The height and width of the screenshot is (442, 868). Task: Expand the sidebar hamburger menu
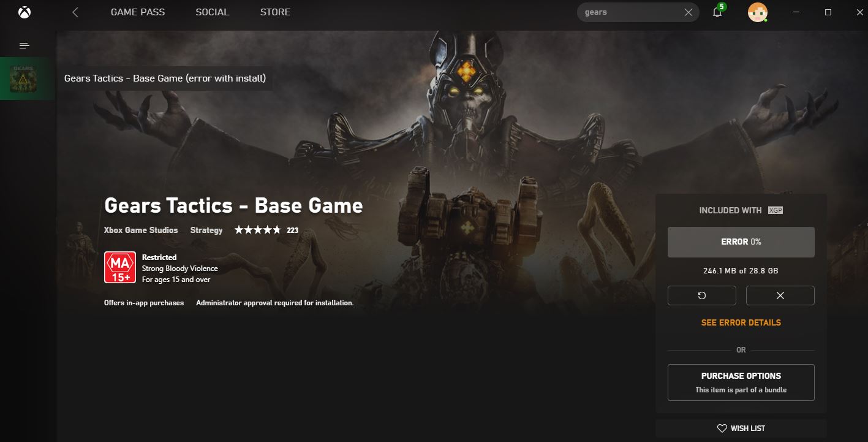25,46
